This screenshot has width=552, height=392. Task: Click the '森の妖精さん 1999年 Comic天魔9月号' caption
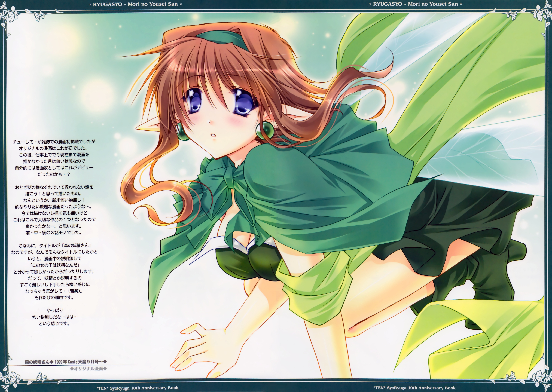pos(66,362)
